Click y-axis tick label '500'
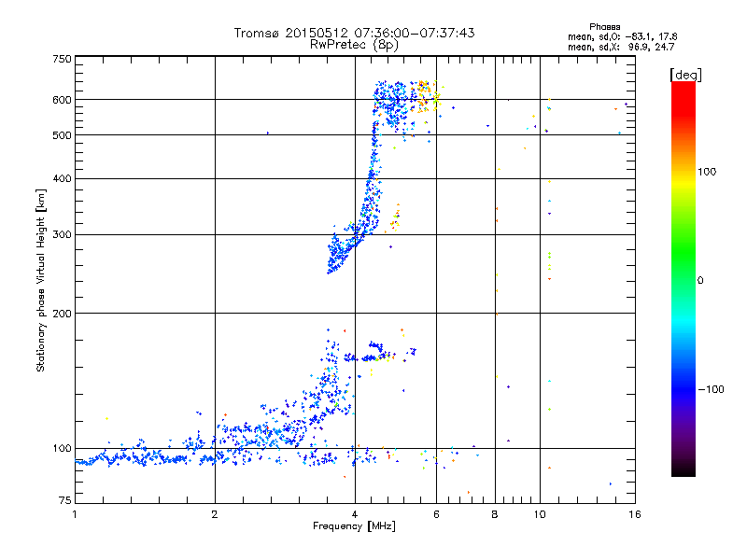Viewport: 747px width, 560px height. click(x=62, y=135)
